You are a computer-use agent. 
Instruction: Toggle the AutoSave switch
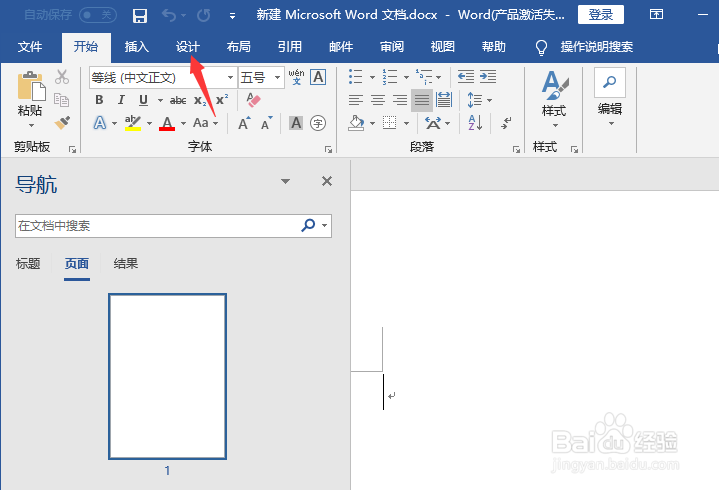[98, 15]
